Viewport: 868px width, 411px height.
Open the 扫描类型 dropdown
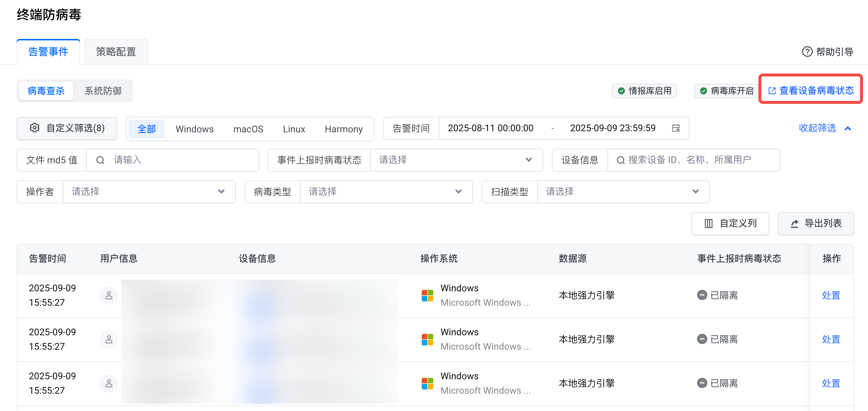[x=623, y=192]
